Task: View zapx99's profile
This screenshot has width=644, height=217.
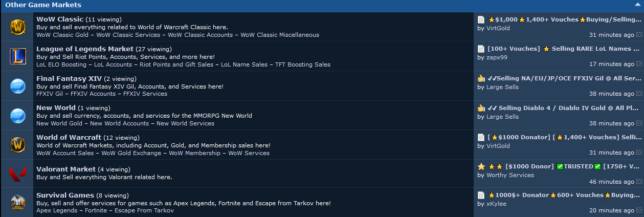Action: 496,57
